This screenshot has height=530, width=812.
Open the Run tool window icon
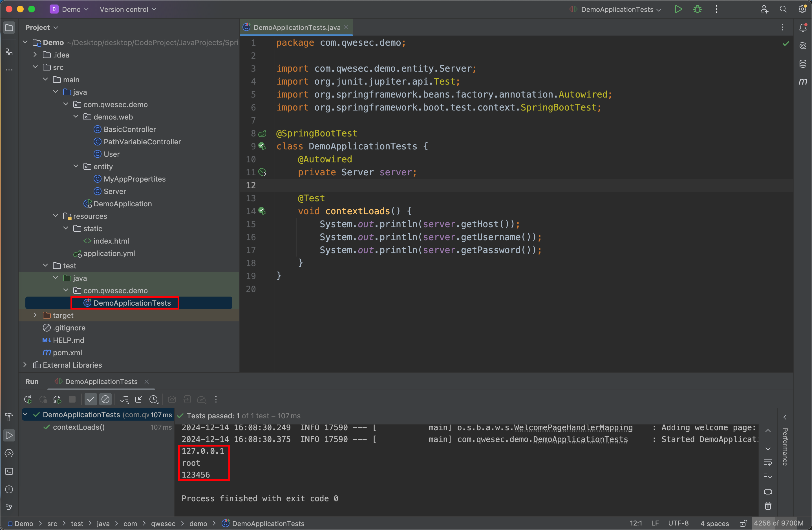click(x=9, y=435)
